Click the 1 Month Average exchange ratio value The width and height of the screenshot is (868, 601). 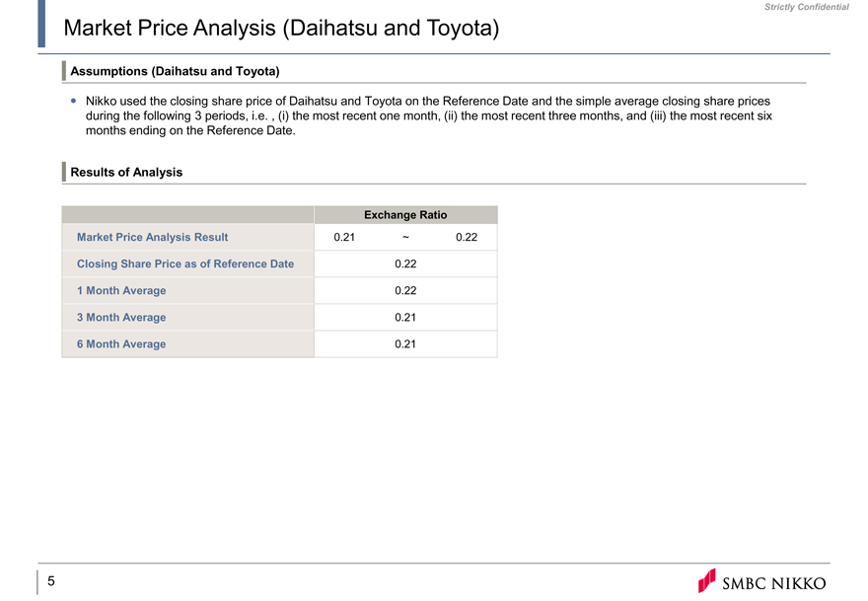click(405, 290)
